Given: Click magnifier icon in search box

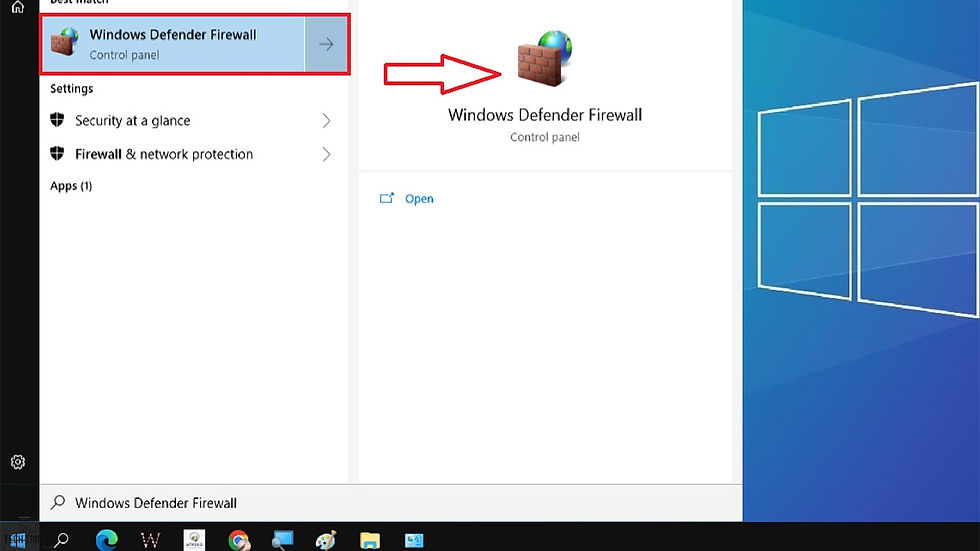Looking at the screenshot, I should [x=58, y=502].
